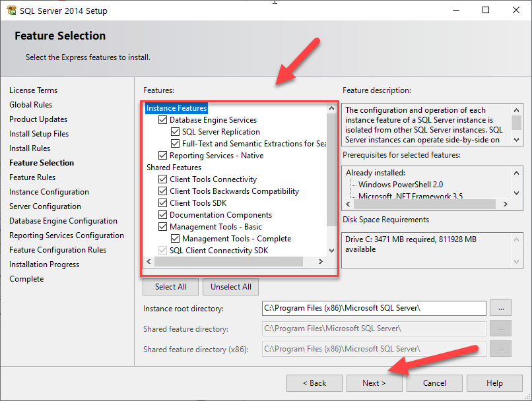Select the Shared Features tree node
The width and height of the screenshot is (532, 401).
[174, 168]
